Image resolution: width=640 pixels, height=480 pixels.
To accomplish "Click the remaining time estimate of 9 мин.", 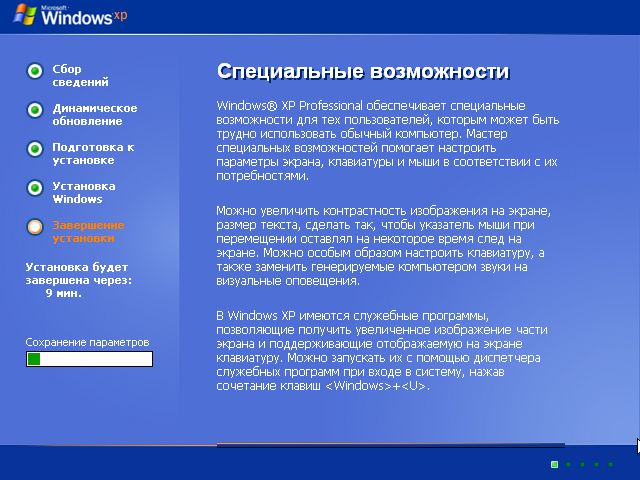I will click(63, 294).
